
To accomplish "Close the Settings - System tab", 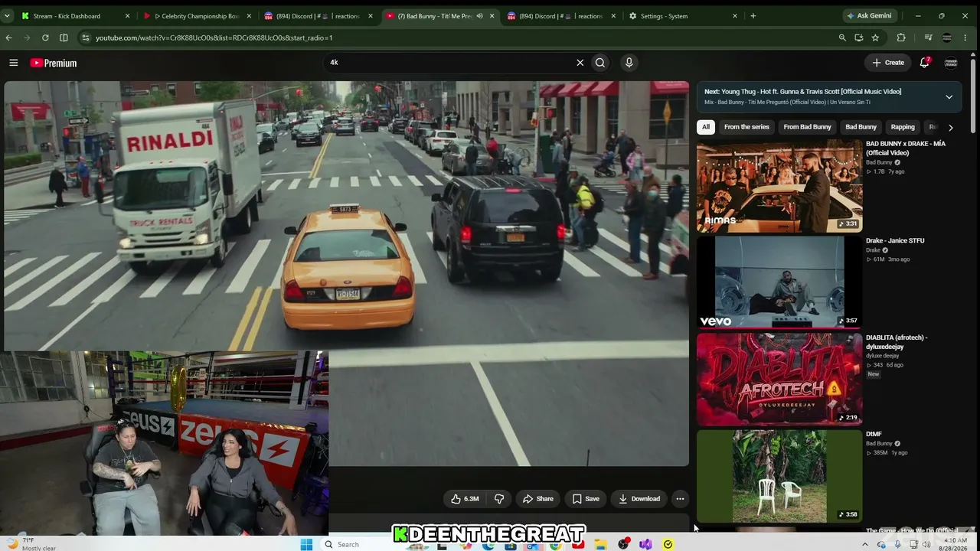I will pyautogui.click(x=735, y=16).
